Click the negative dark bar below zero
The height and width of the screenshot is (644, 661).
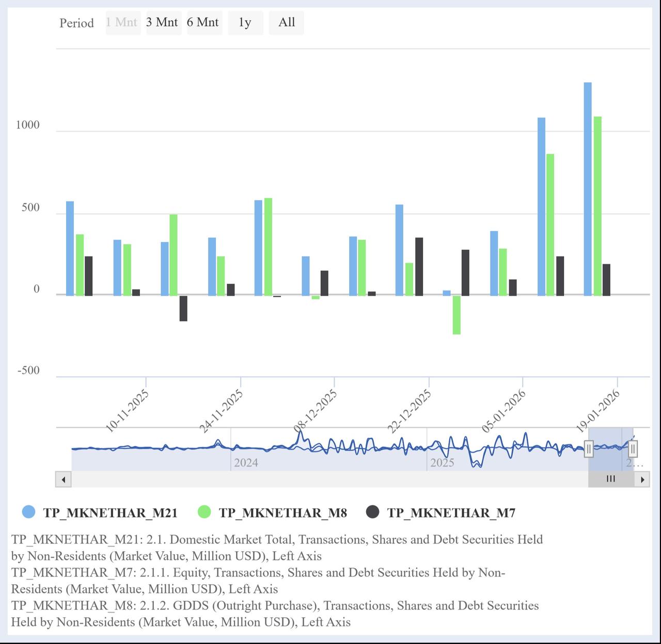pos(183,308)
